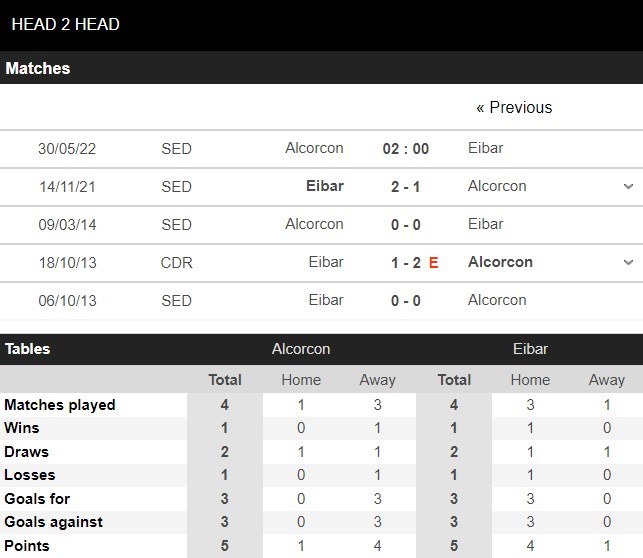Expand the 18/10/13 CDR match details
643x558 pixels.
pyautogui.click(x=628, y=262)
